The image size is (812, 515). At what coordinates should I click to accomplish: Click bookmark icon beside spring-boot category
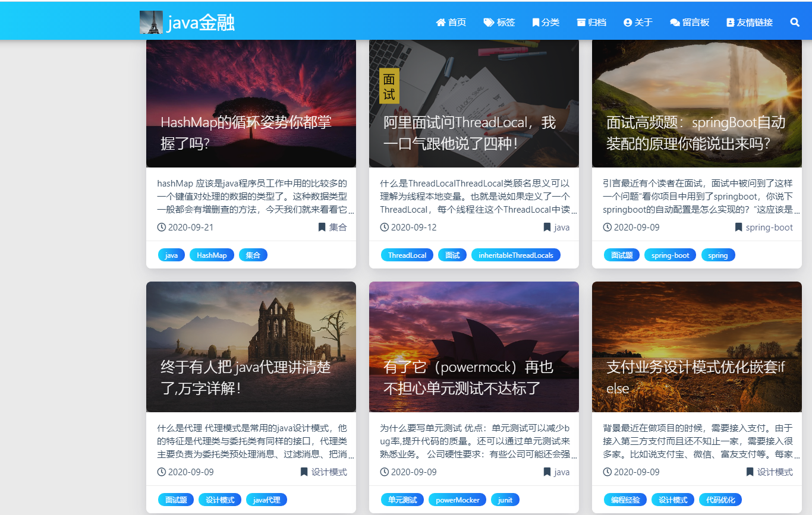[x=738, y=227]
